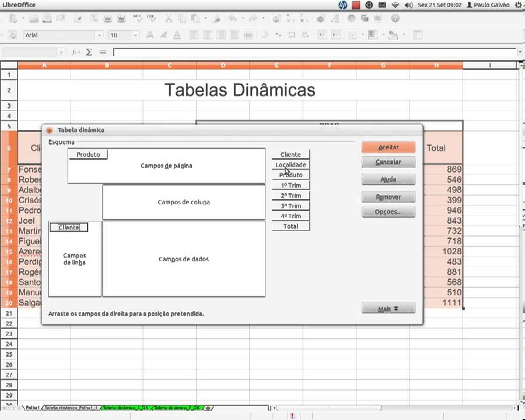The height and width of the screenshot is (420, 525).
Task: Open the mail indicator in top panel
Action: 382,5
